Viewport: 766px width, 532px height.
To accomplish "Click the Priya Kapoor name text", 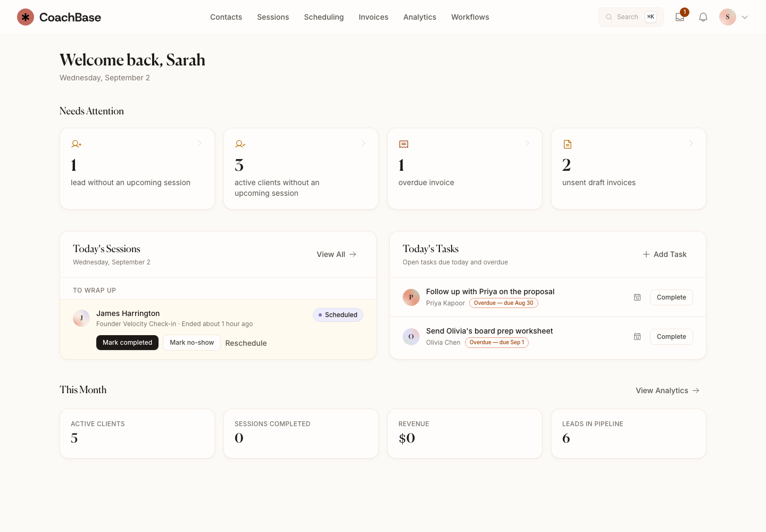I will [445, 303].
